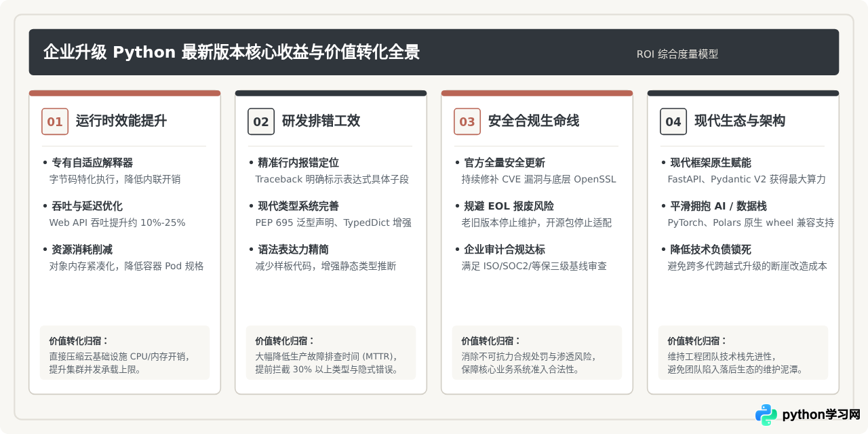868x434 pixels.
Task: Click '价值转化归宿：' label in card 02
Action: tap(285, 341)
